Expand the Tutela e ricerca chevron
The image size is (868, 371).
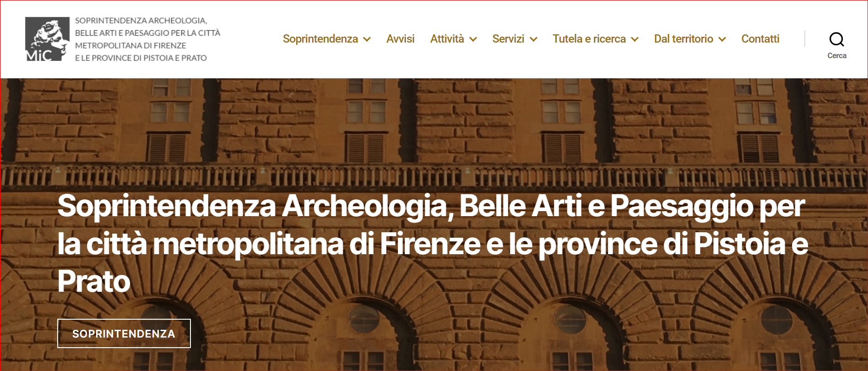point(635,39)
